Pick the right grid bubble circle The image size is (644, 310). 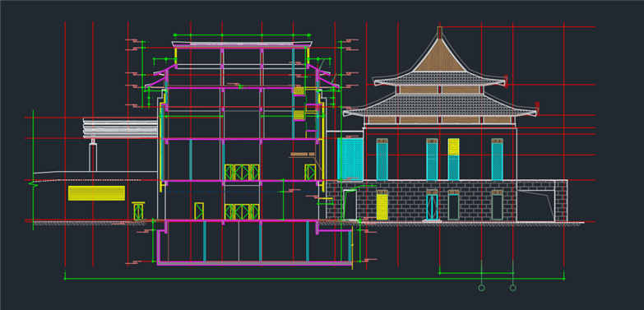coord(513,288)
